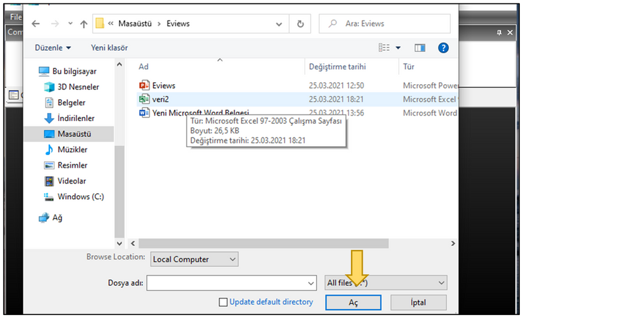The image size is (644, 334).
Task: Click the Eviews breadcrumb in address bar
Action: (178, 24)
